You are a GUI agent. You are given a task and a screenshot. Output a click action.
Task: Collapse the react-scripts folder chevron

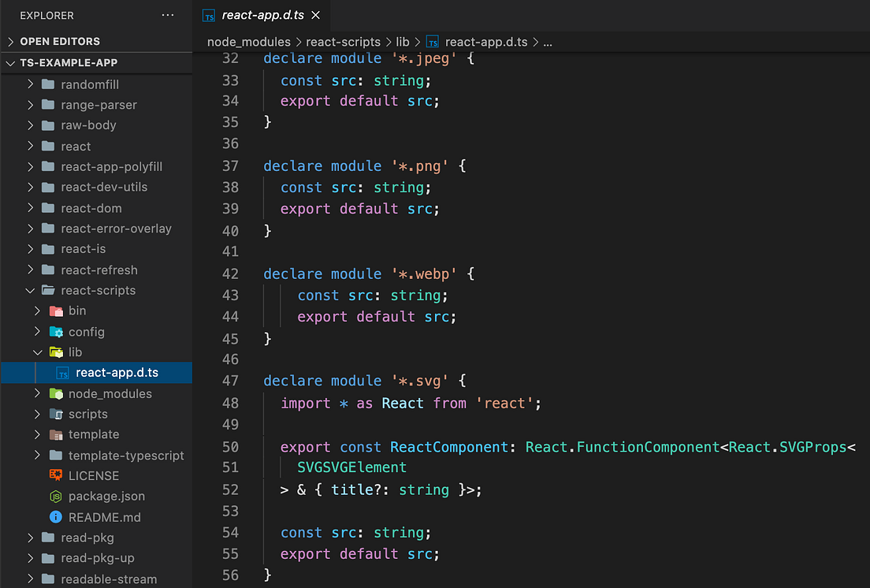(31, 290)
